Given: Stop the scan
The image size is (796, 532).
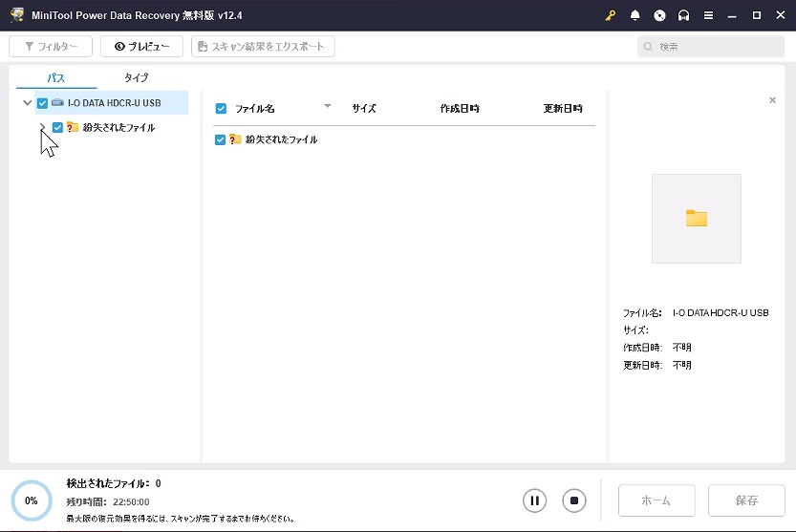Looking at the screenshot, I should click(574, 500).
